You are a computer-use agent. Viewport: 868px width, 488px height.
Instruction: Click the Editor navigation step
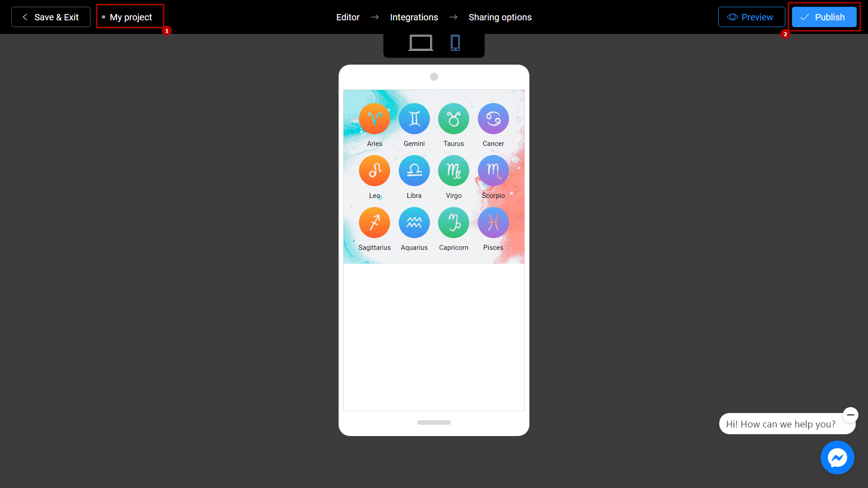(348, 17)
